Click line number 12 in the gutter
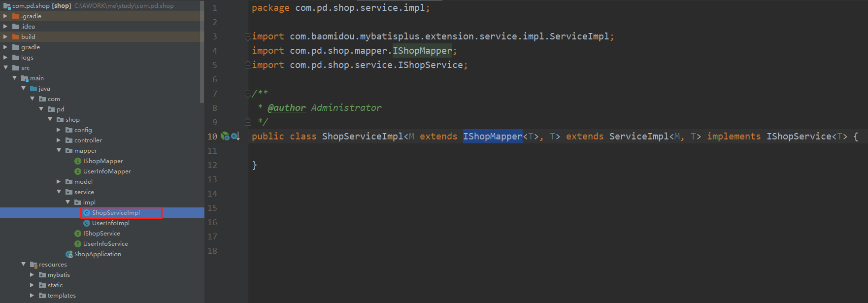The width and height of the screenshot is (868, 303). (x=212, y=165)
